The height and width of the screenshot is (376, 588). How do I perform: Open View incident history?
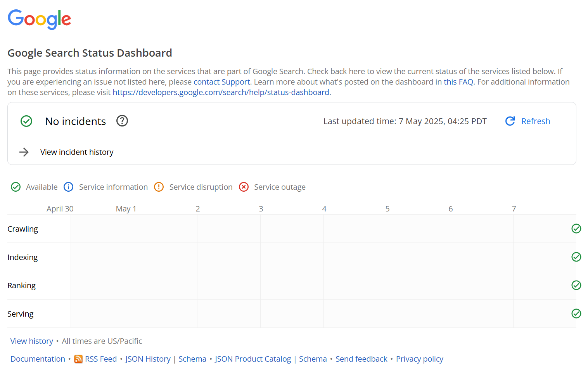pos(77,152)
